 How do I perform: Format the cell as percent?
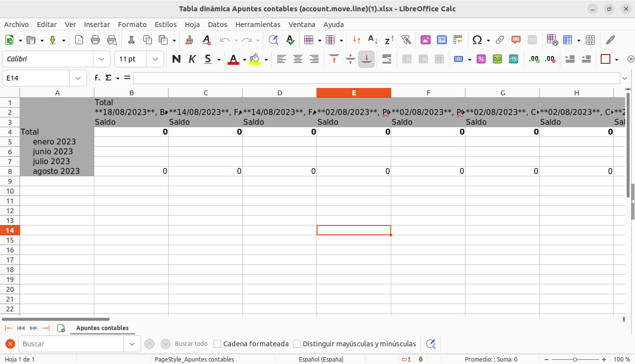[481, 59]
